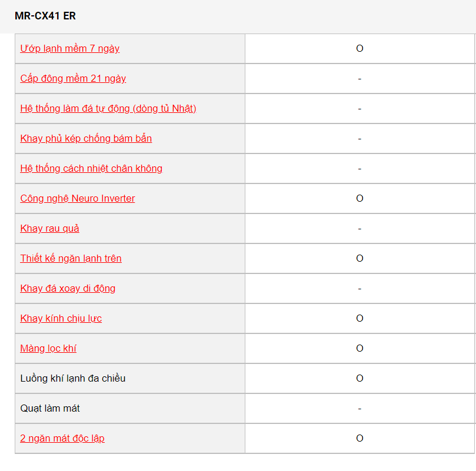Visit the 'Công nghệ Neuro Inverter' link
This screenshot has width=476, height=471.
78,199
